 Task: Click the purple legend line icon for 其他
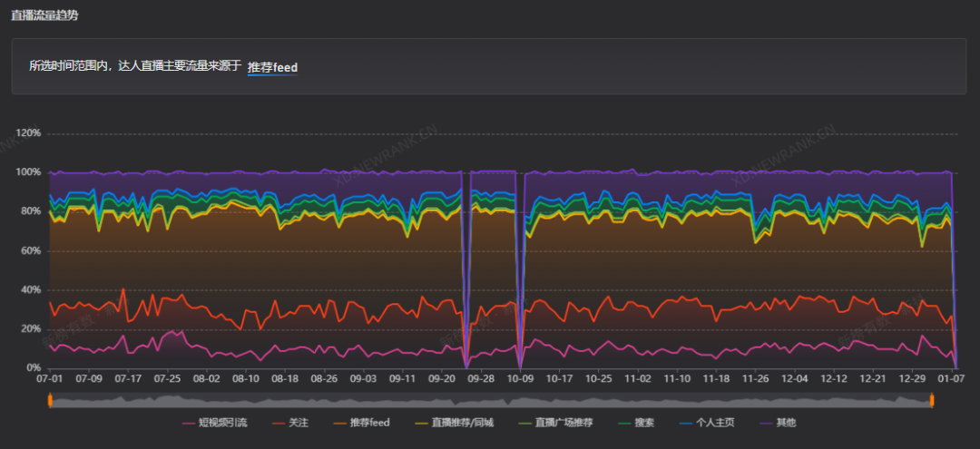(765, 424)
